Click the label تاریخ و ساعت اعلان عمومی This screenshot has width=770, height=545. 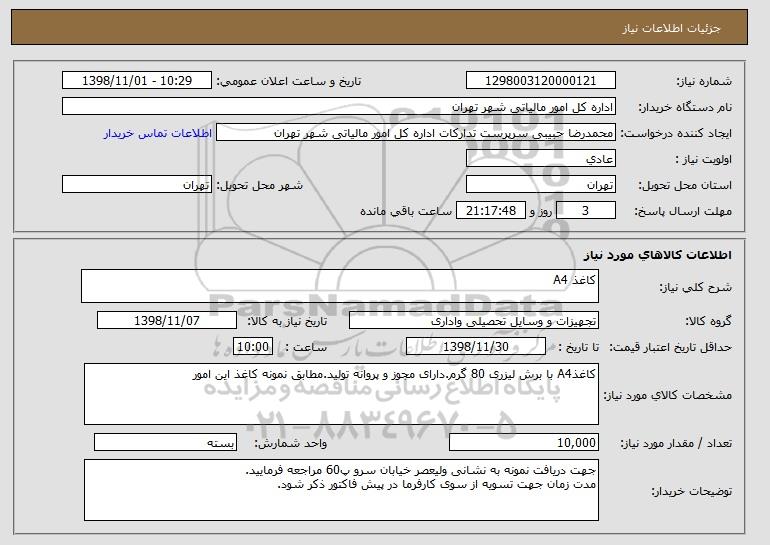tap(289, 81)
